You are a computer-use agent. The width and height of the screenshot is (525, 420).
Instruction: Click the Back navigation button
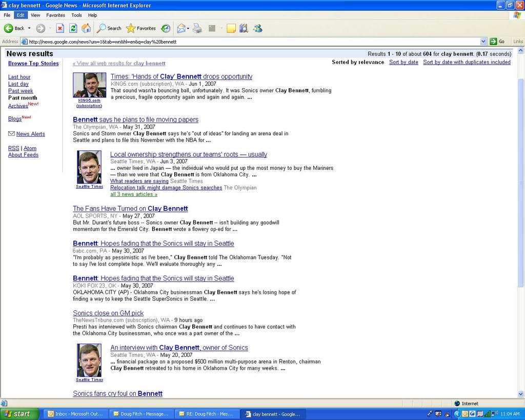pos(14,28)
